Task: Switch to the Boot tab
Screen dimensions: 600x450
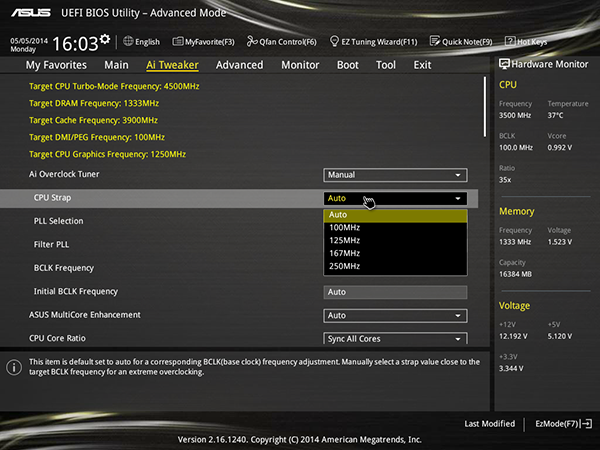Action: pos(347,65)
